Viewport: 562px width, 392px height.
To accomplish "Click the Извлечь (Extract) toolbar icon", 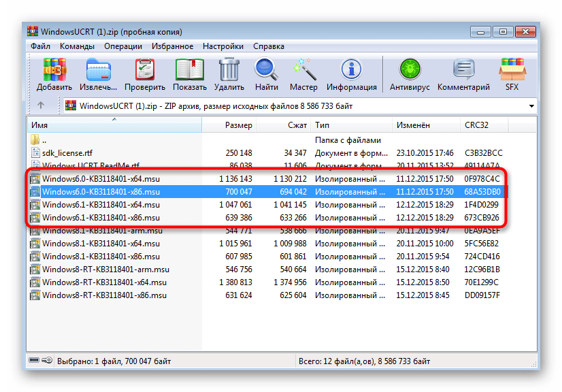I will [x=98, y=69].
